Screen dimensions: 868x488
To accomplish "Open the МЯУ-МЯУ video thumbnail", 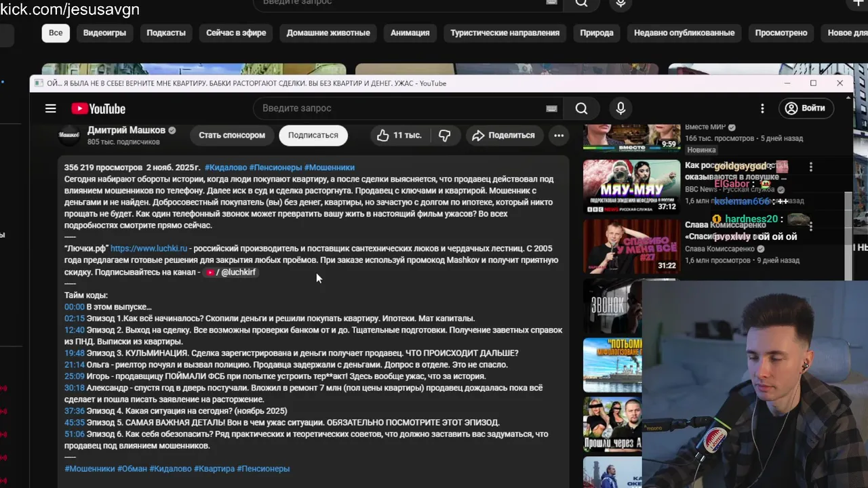I will point(631,186).
